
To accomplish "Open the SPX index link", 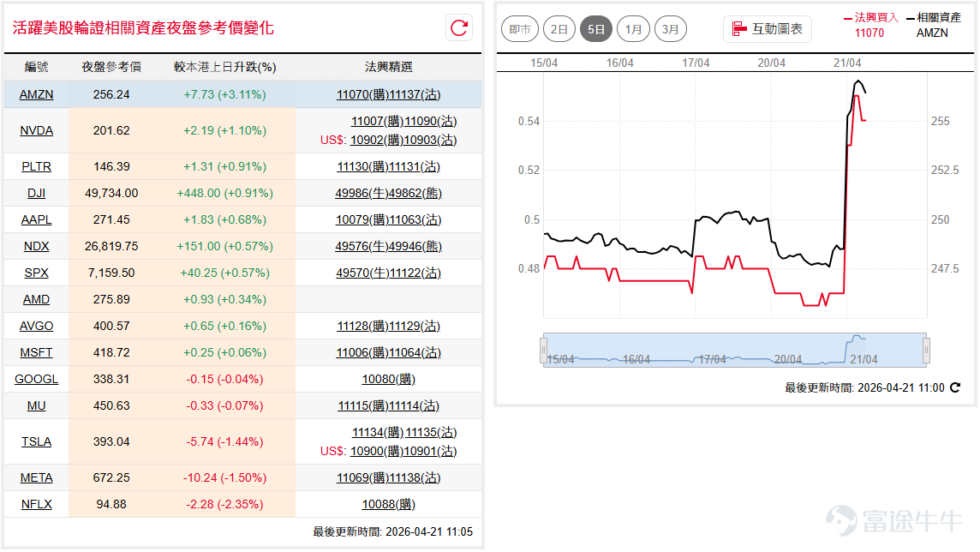I will tap(36, 273).
